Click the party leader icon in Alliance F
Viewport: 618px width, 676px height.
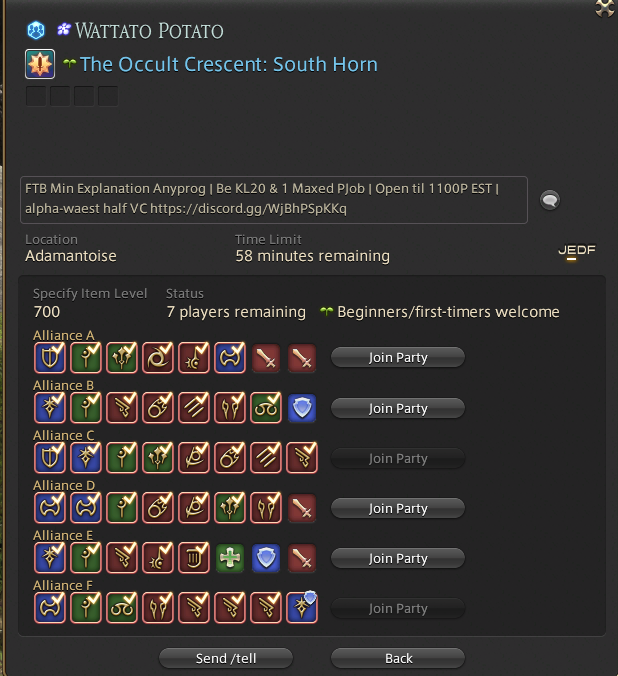pos(302,608)
